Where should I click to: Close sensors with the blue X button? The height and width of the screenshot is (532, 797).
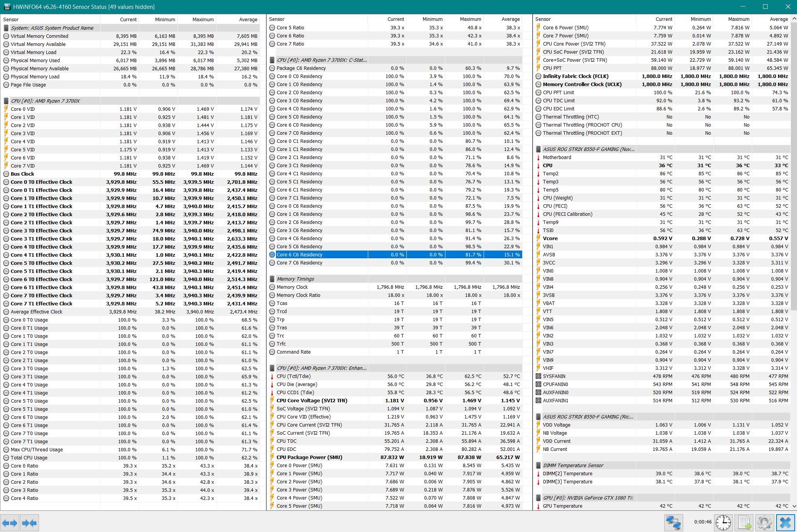click(x=785, y=523)
